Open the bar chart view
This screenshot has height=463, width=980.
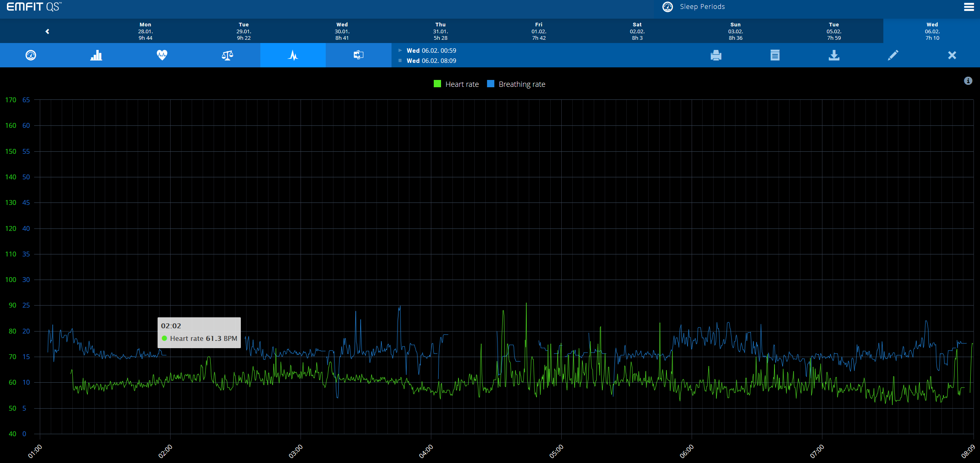[96, 55]
